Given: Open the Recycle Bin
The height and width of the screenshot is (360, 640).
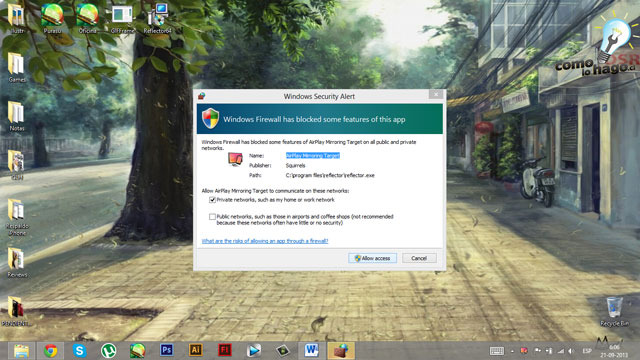Looking at the screenshot, I should [614, 311].
